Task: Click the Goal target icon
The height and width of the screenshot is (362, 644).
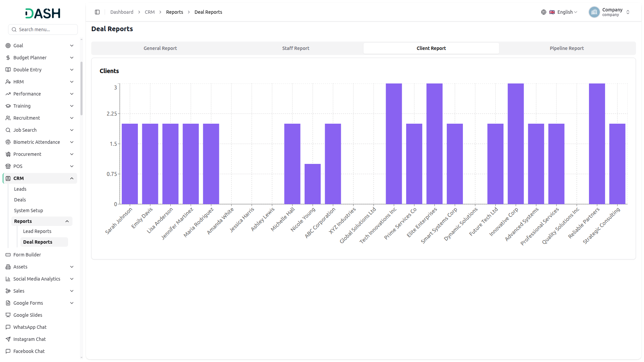Action: 8,46
